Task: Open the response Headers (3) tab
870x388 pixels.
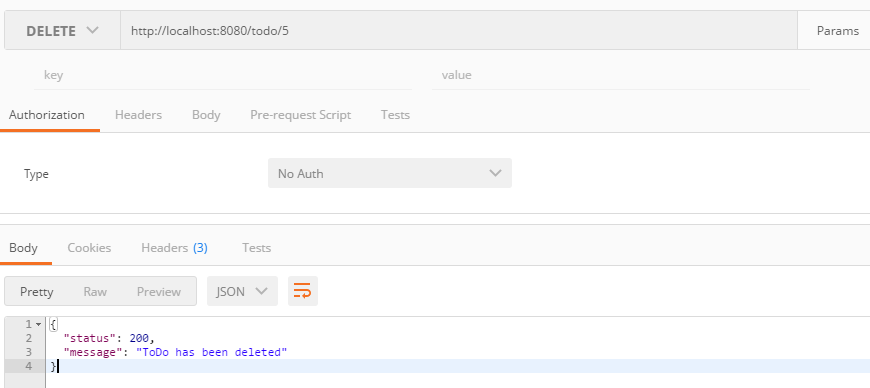Action: (174, 248)
